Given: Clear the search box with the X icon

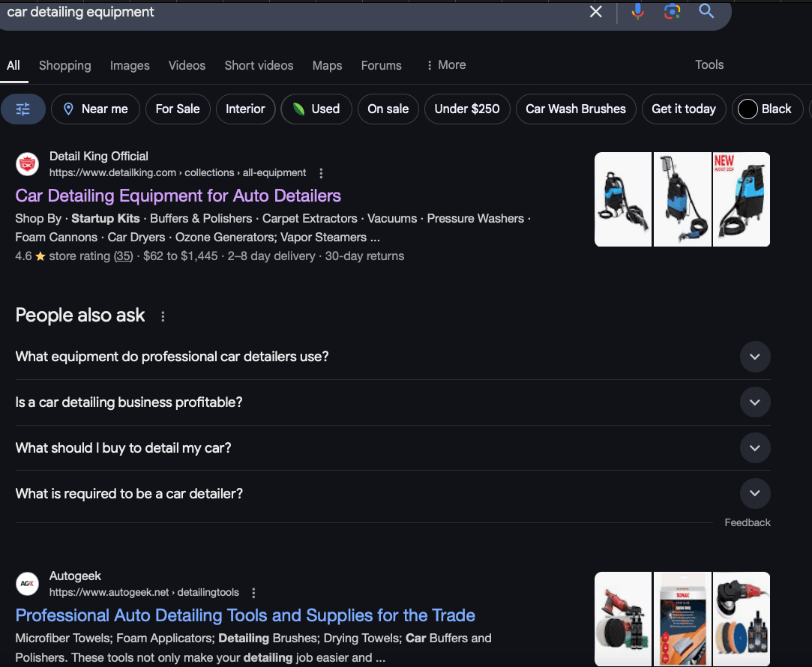Looking at the screenshot, I should 595,11.
